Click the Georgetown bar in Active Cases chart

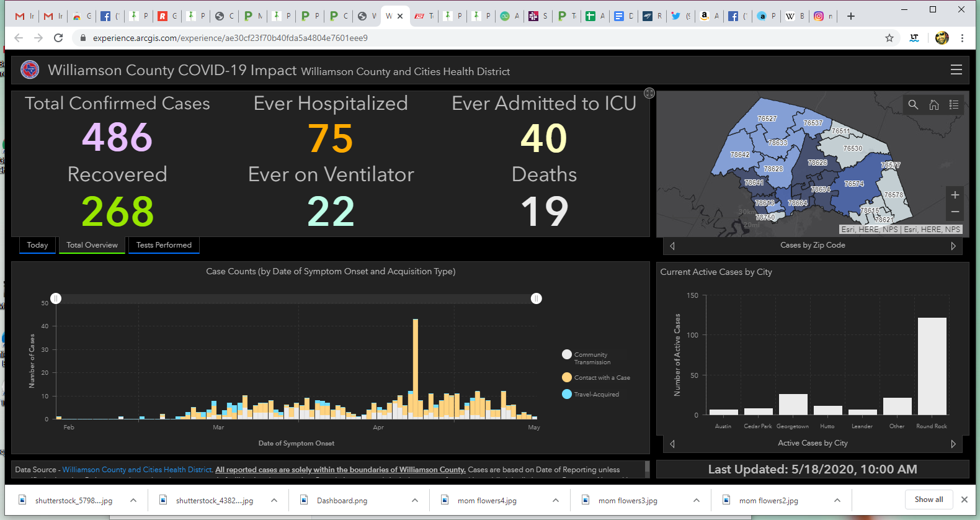click(x=793, y=404)
